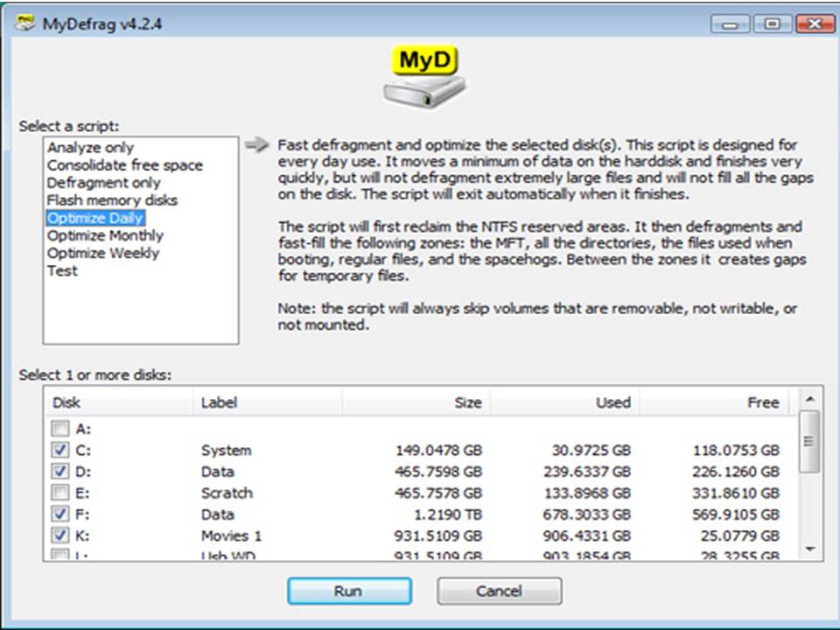The height and width of the screenshot is (630, 840).
Task: Select the Analyze only script
Action: click(x=90, y=147)
